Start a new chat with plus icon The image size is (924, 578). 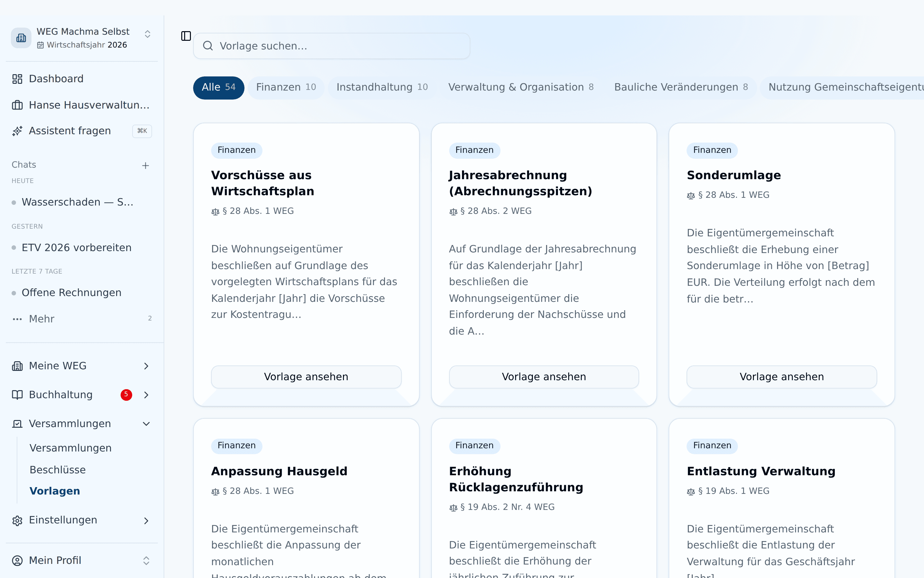tap(145, 165)
